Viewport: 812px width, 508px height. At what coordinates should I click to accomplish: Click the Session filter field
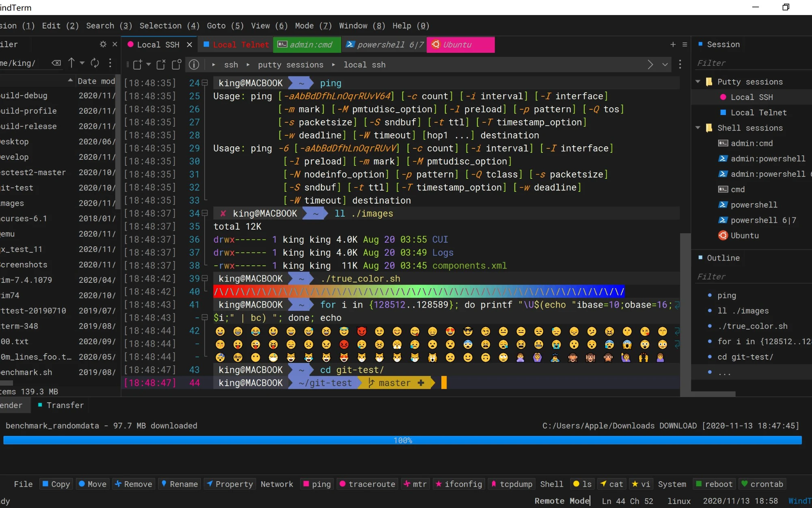(753, 63)
